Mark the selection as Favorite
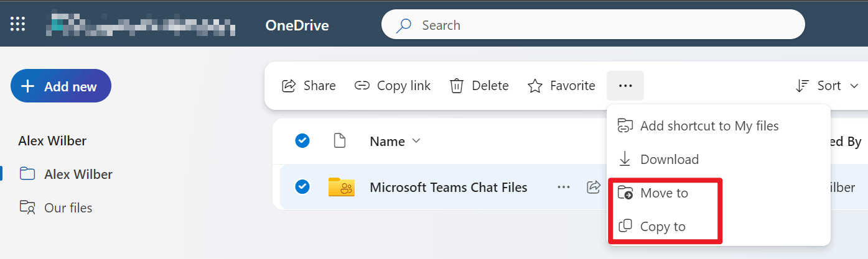868x259 pixels. 561,86
